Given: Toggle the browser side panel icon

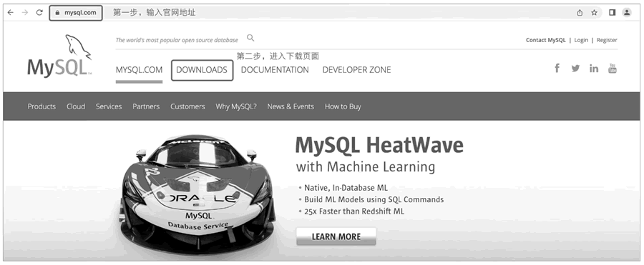Looking at the screenshot, I should click(x=612, y=13).
